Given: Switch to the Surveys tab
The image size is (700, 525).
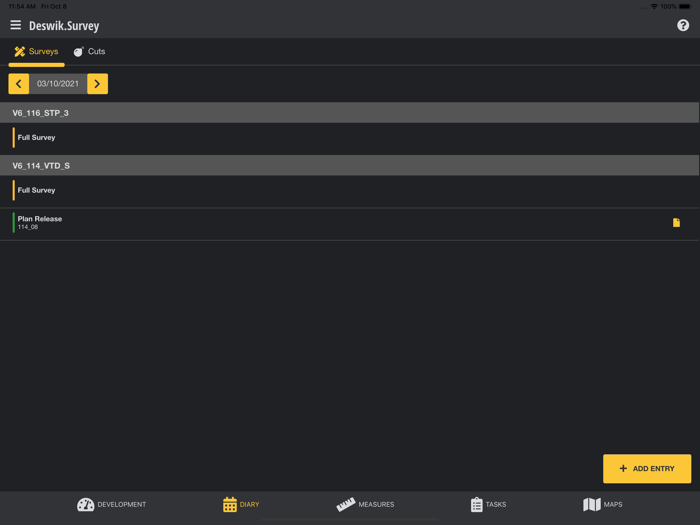Looking at the screenshot, I should pos(36,52).
